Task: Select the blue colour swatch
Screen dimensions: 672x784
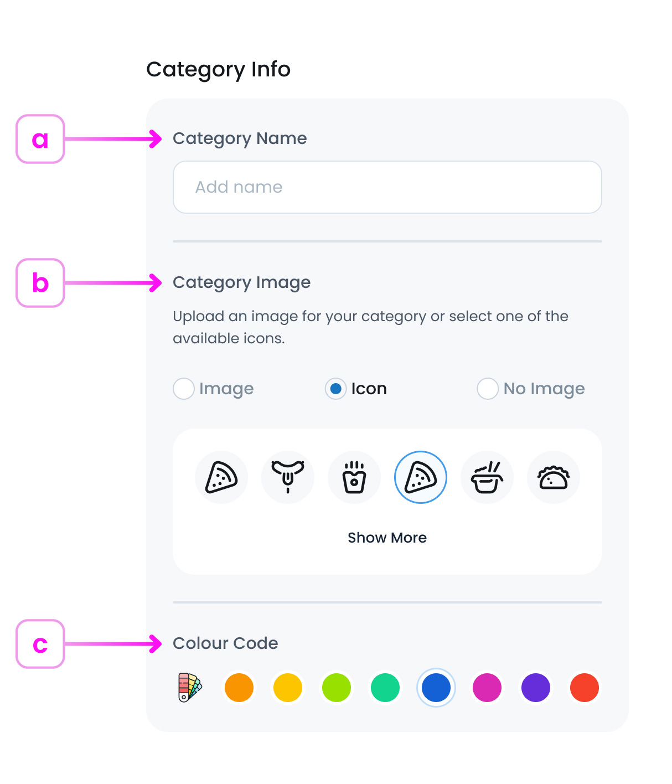Action: (x=436, y=688)
